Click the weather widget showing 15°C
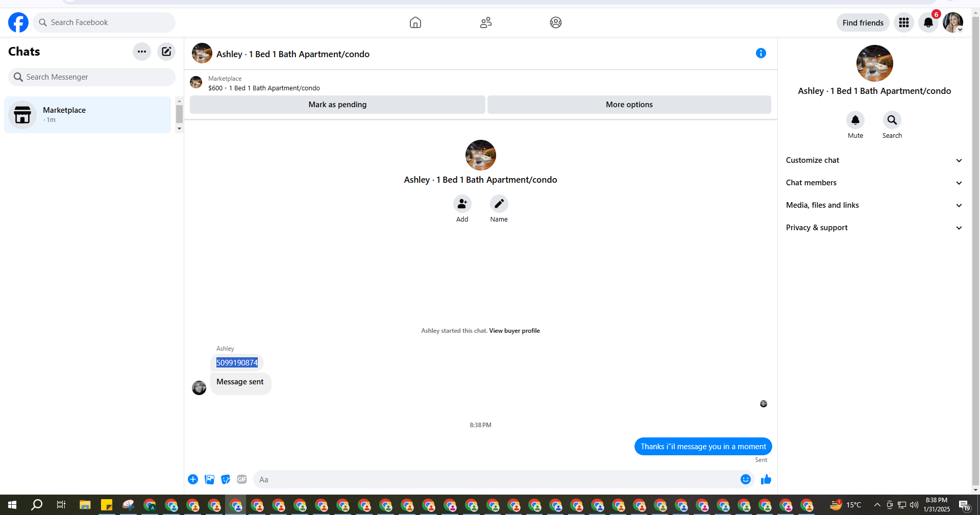Screen dimensions: 980x515 coord(845,505)
